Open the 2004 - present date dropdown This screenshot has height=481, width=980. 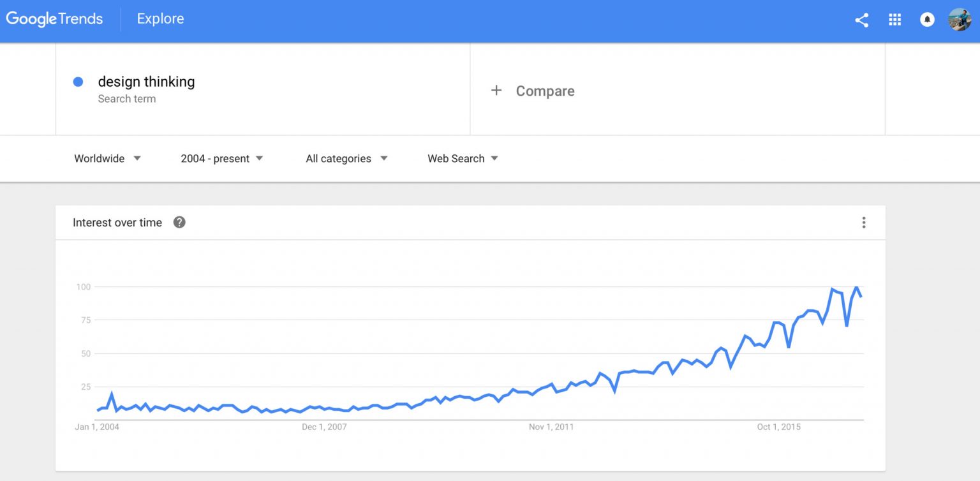(x=222, y=158)
